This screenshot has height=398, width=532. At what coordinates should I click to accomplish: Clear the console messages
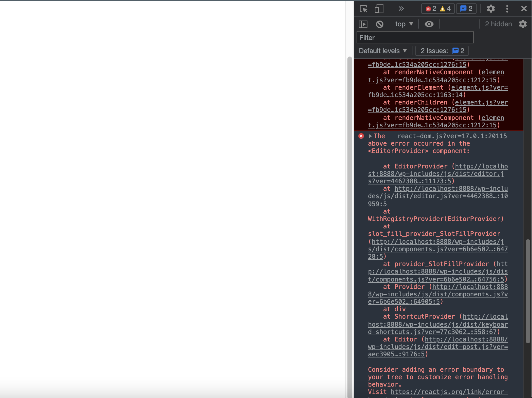point(379,24)
